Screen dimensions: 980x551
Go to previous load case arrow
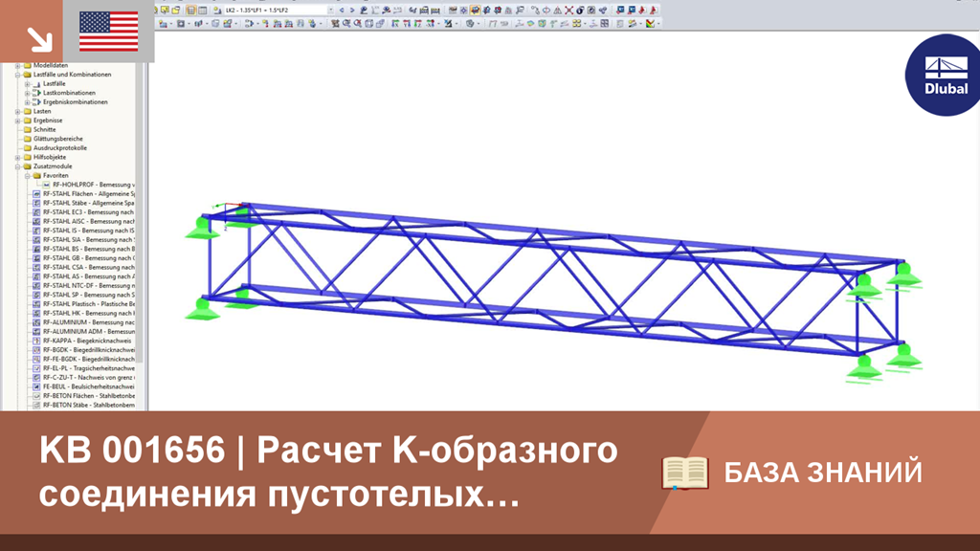click(342, 10)
